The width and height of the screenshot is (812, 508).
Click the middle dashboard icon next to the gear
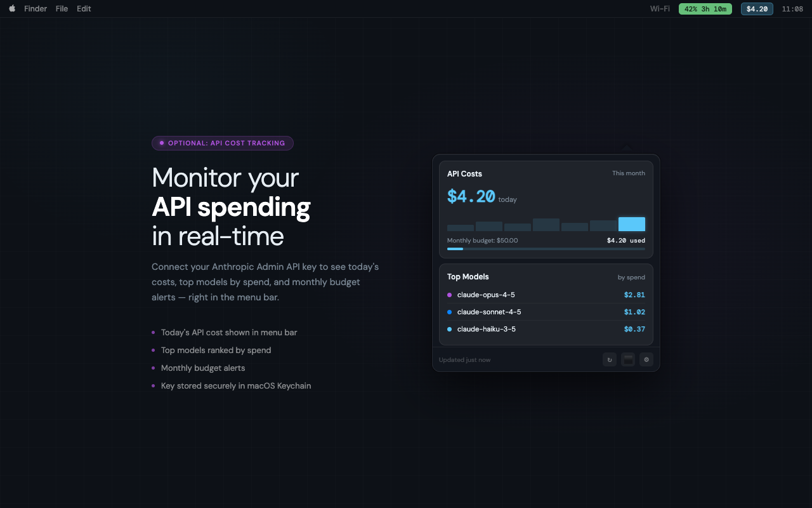pos(628,359)
